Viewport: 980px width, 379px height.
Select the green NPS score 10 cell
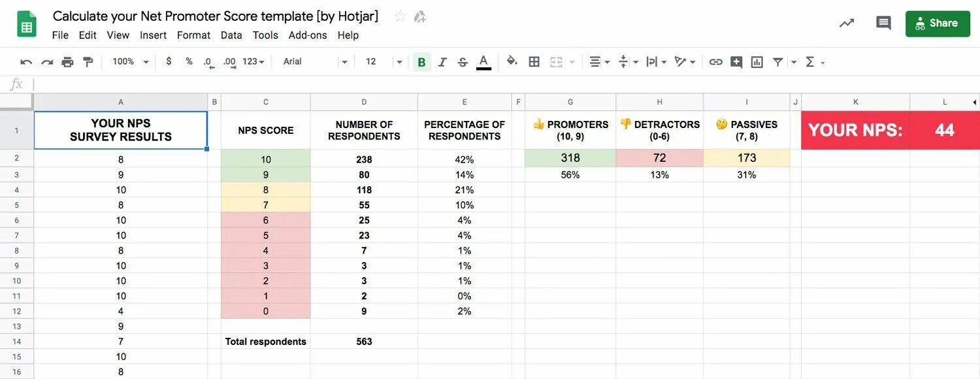tap(266, 159)
